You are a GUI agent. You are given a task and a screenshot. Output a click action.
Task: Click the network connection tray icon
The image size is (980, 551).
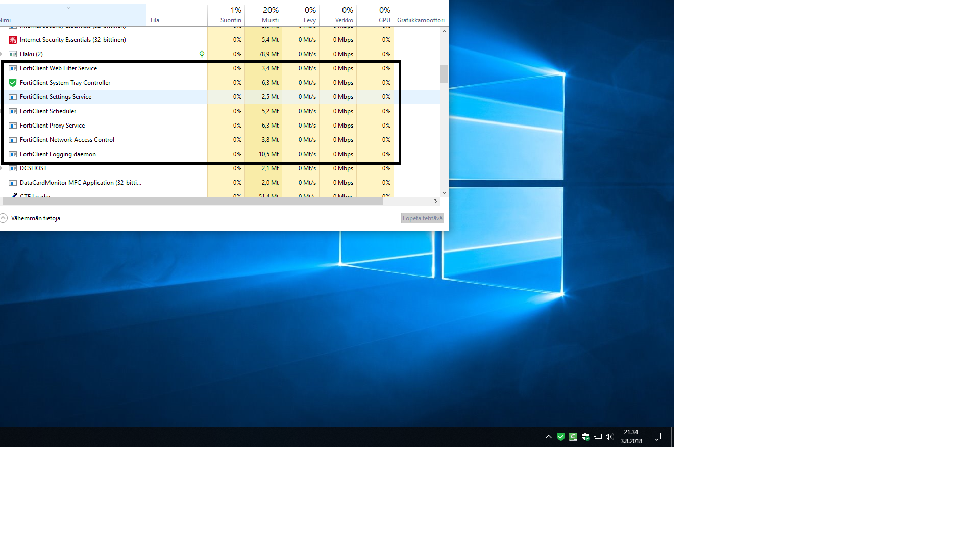pos(597,437)
